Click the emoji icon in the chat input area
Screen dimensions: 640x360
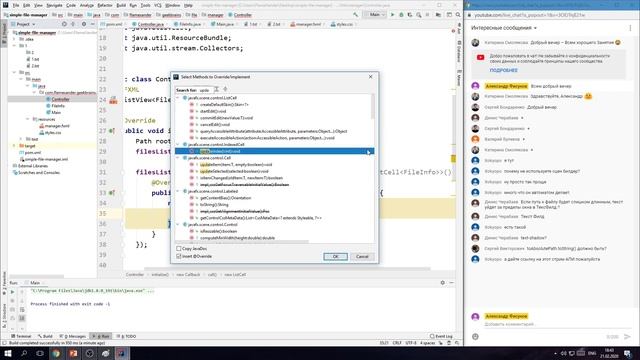[x=475, y=337]
